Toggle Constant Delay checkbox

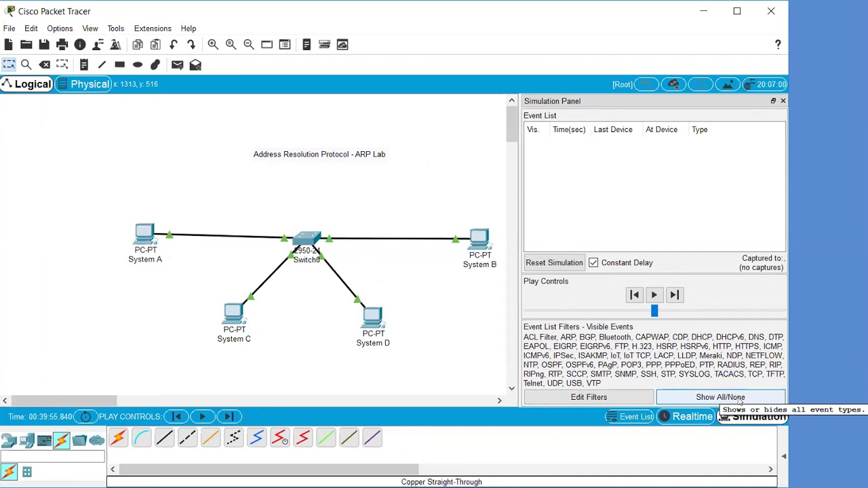point(593,263)
